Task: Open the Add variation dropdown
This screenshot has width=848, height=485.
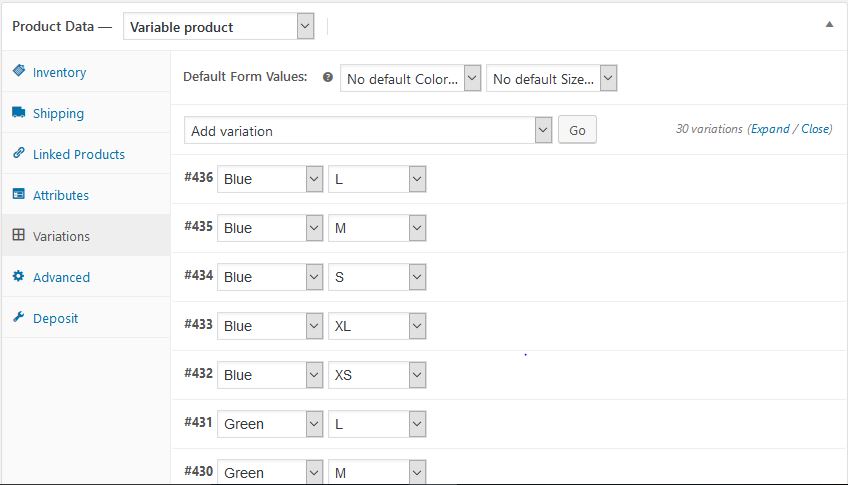Action: [x=368, y=130]
